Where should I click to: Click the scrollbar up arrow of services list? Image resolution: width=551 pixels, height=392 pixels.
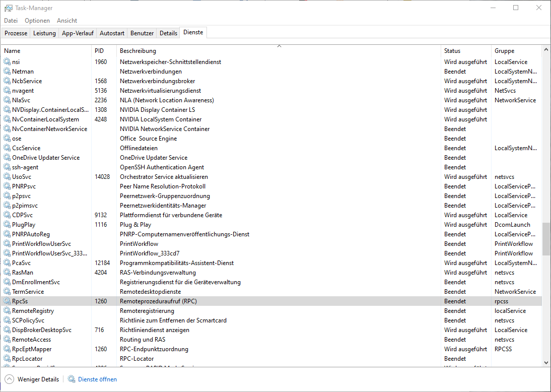[546, 49]
